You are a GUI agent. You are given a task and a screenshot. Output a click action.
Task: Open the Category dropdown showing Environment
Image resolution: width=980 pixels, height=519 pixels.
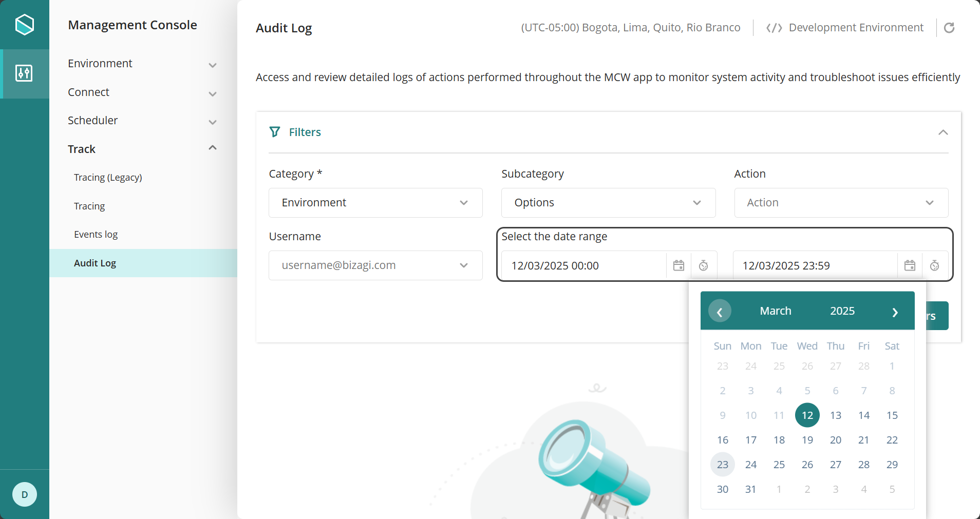(x=375, y=203)
